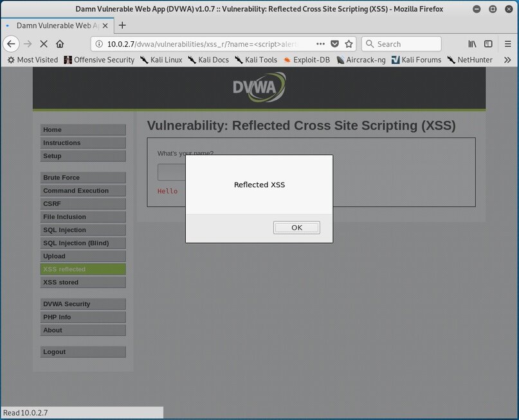Open Kali Docs bookmark
Viewport: 519px width, 420px height.
click(208, 60)
